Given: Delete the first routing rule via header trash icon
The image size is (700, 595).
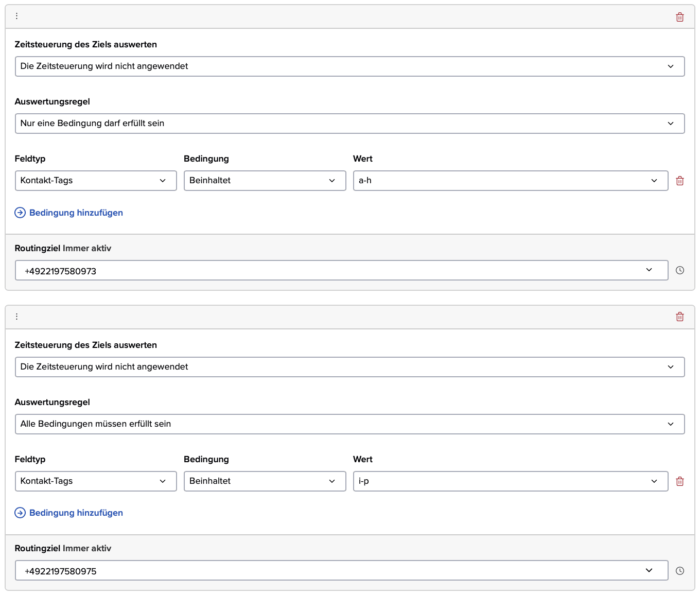Looking at the screenshot, I should tap(679, 17).
